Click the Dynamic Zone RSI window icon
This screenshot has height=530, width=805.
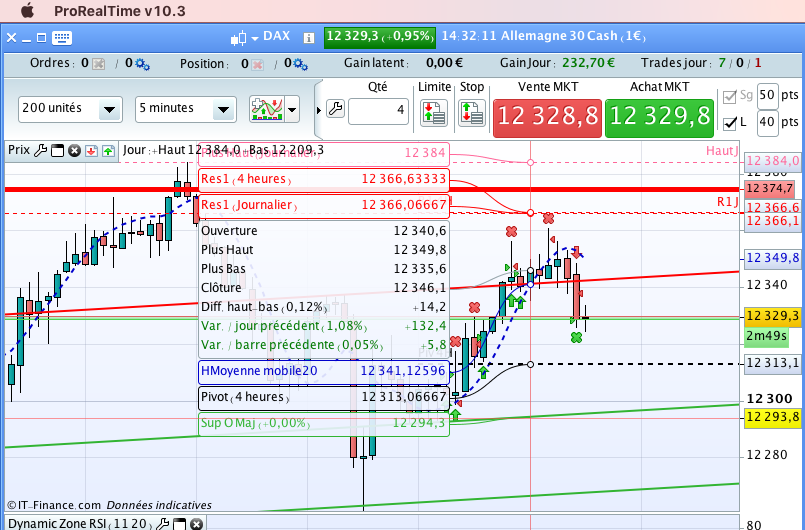tap(179, 524)
